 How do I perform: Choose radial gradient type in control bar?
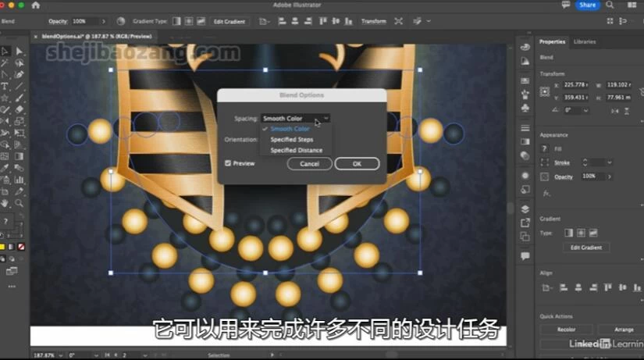click(x=189, y=21)
